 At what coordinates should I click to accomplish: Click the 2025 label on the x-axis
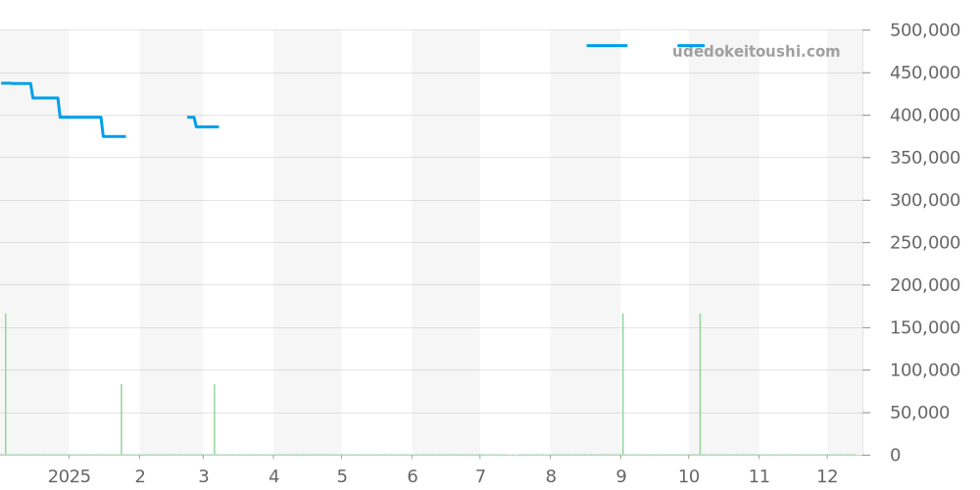pyautogui.click(x=69, y=476)
